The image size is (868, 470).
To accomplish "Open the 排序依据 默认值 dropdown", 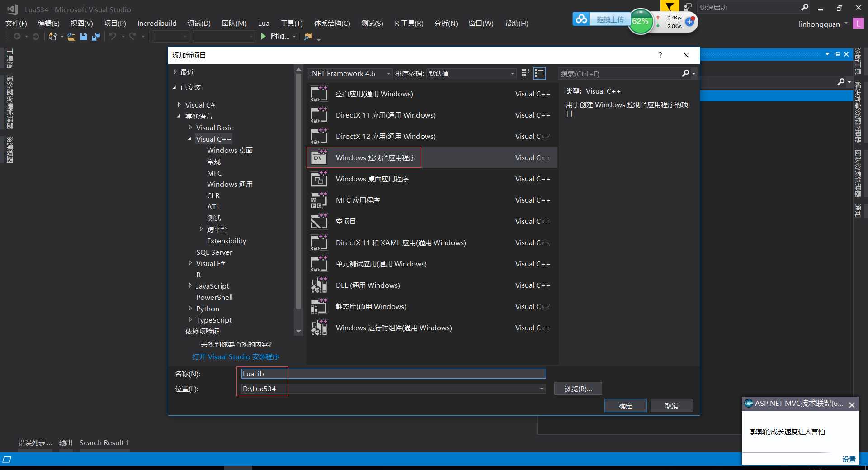I will [471, 73].
